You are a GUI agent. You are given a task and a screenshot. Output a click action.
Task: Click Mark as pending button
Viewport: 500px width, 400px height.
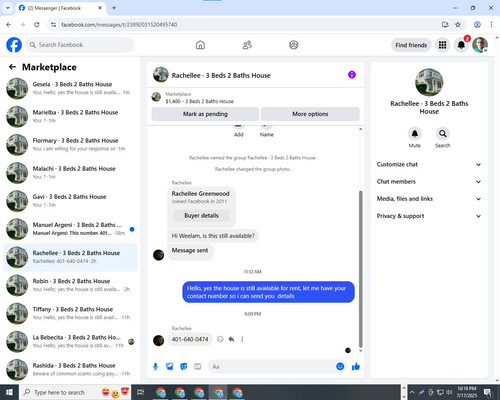(205, 114)
